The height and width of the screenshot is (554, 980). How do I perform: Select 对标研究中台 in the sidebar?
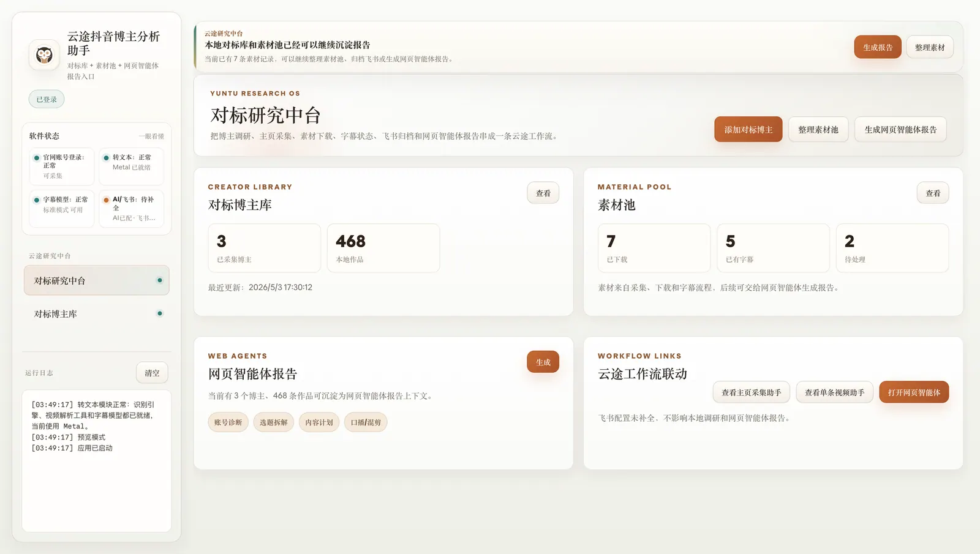[x=97, y=280]
